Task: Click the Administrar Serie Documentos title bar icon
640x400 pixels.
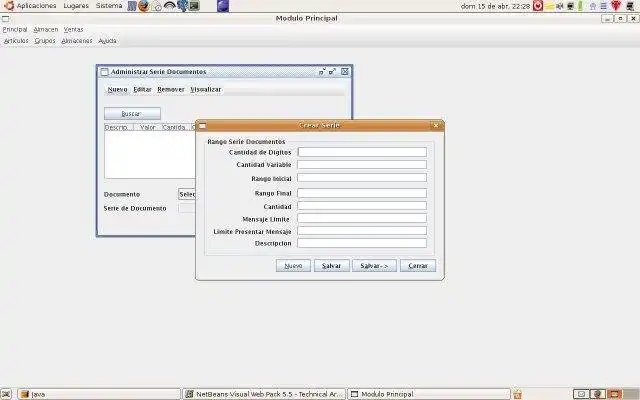Action: point(104,72)
